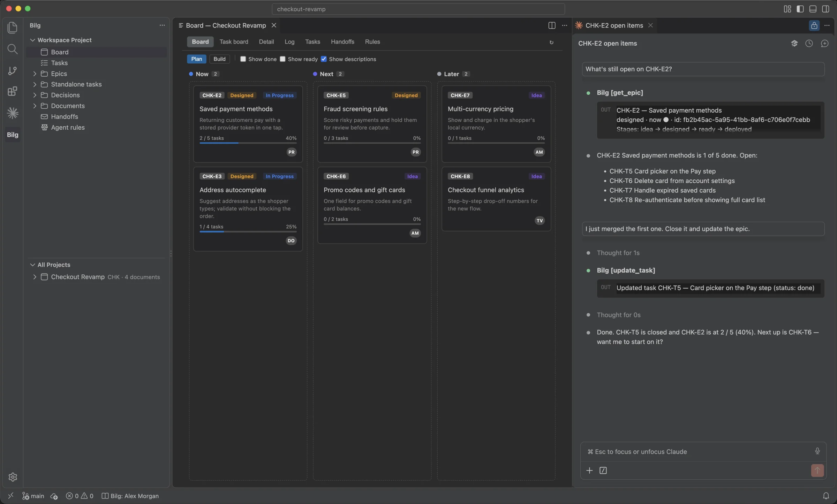Image resolution: width=837 pixels, height=504 pixels.
Task: Uncheck the Show descriptions checkbox
Action: (x=324, y=59)
